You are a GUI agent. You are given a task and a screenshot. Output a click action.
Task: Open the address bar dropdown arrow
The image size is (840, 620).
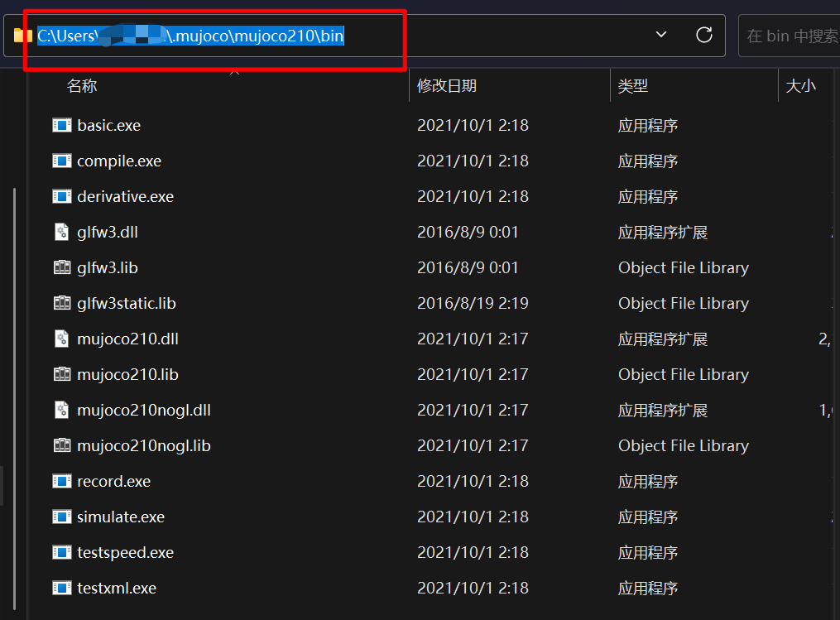(x=660, y=35)
